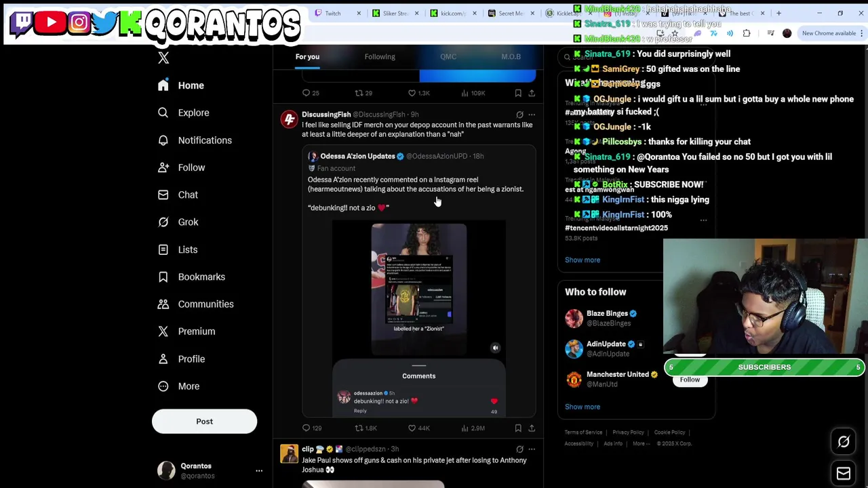Switch to Twitch browser tab

pos(338,14)
